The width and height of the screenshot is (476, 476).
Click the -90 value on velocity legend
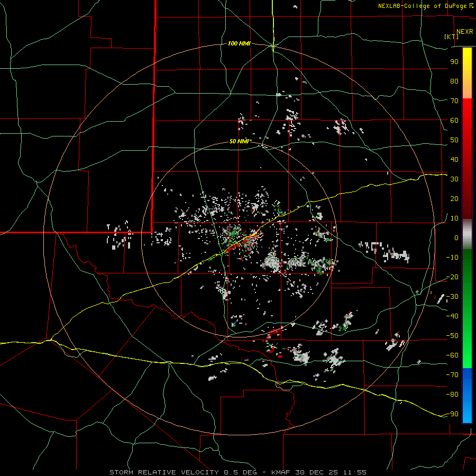click(452, 414)
